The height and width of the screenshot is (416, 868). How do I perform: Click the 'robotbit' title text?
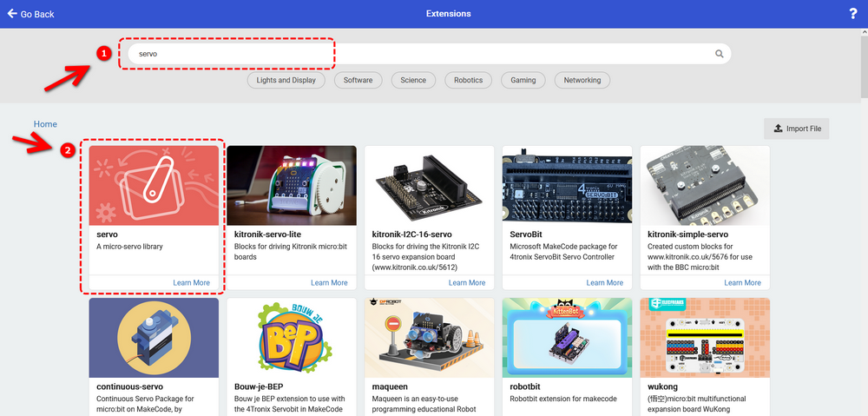tap(525, 386)
